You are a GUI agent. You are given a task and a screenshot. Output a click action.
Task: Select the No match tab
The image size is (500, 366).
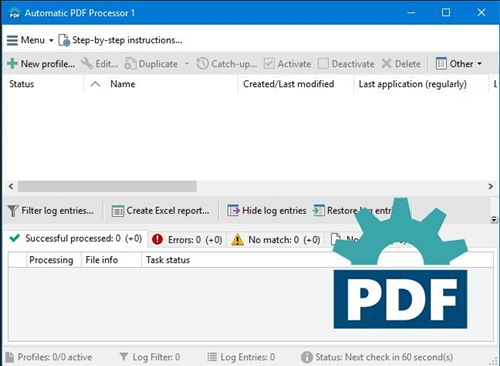276,240
